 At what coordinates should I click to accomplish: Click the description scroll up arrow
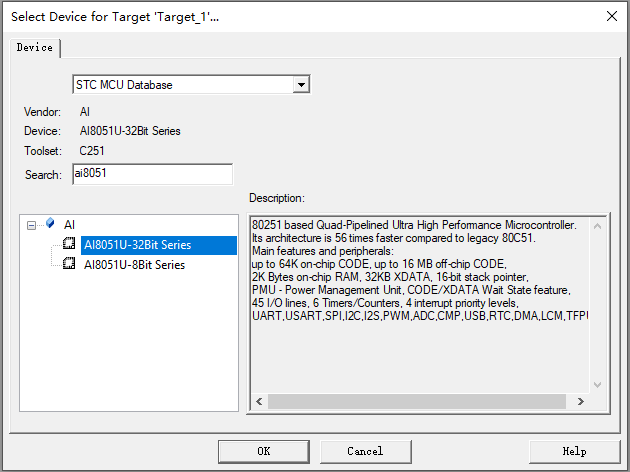597,226
